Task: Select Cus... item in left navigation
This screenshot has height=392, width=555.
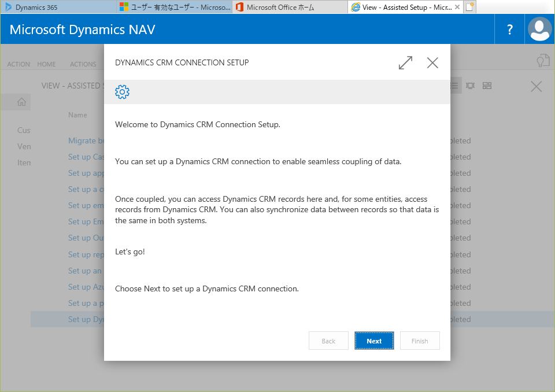Action: click(24, 130)
